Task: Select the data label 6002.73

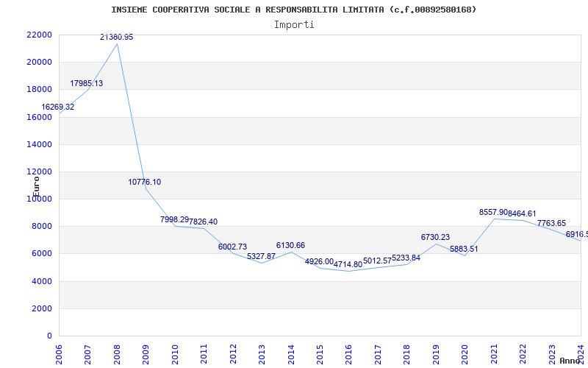Action: click(x=232, y=247)
